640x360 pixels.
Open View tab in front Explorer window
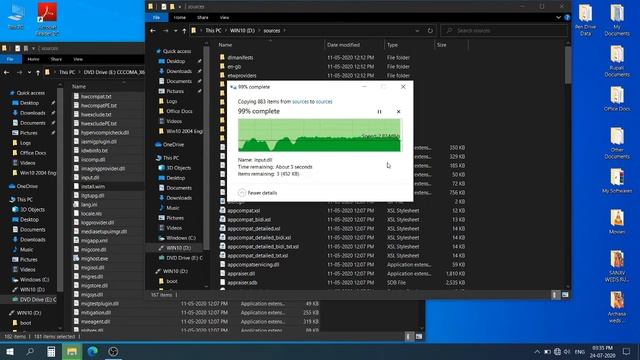coord(224,18)
